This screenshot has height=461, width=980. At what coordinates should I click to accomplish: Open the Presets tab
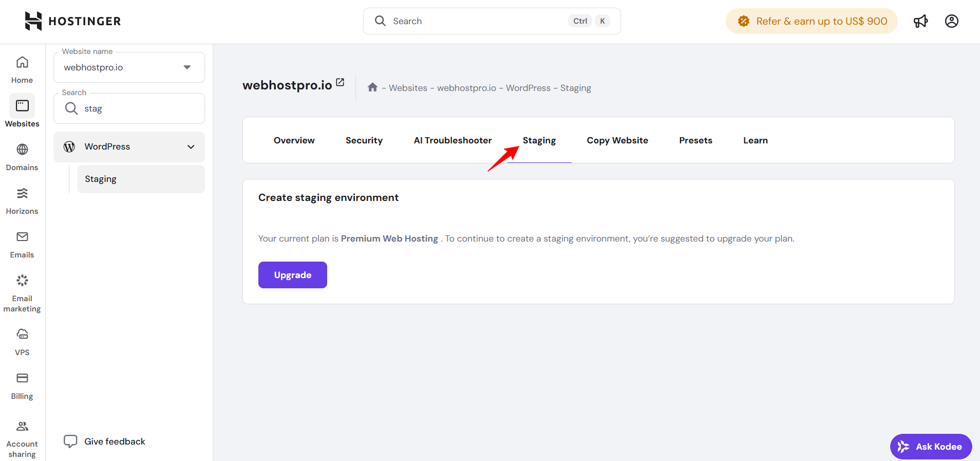click(x=695, y=140)
